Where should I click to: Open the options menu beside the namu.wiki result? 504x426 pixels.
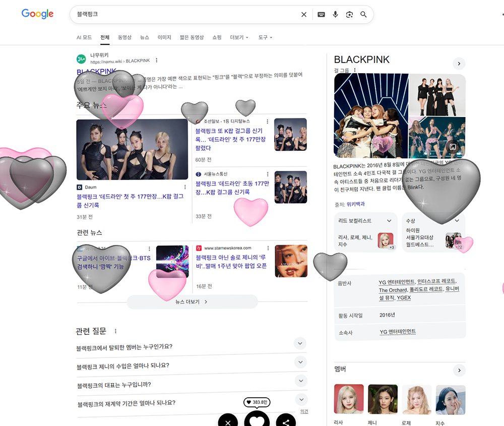(x=157, y=60)
